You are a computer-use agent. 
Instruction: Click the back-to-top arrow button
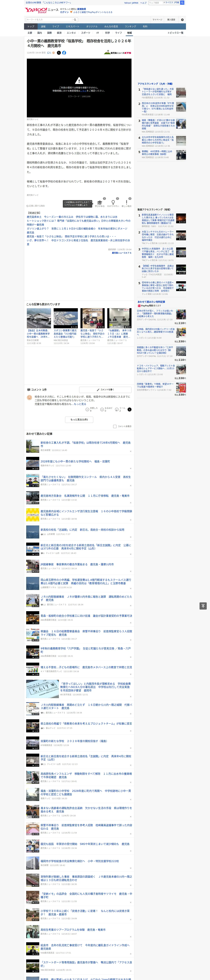[203, 606]
